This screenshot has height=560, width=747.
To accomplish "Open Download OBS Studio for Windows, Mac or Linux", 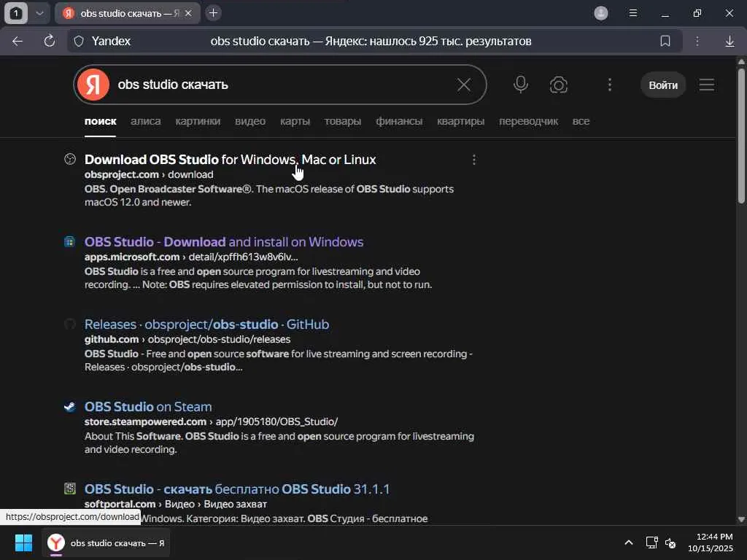I will click(x=230, y=160).
